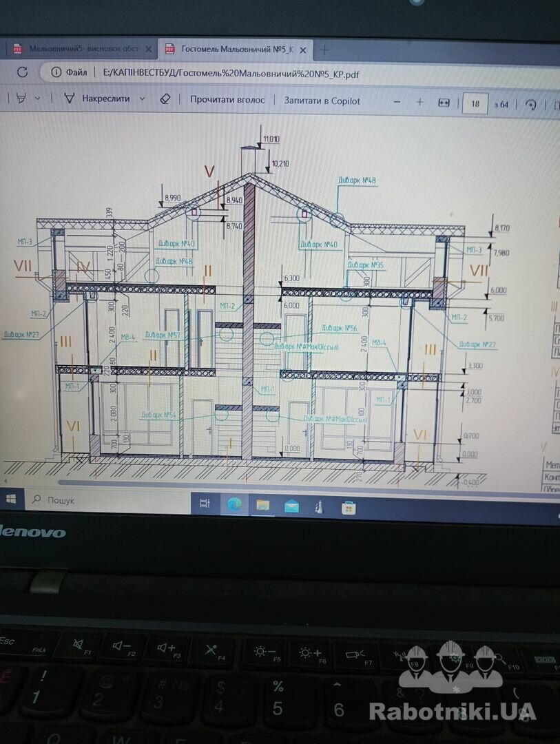This screenshot has width=560, height=744.
Task: Open the Microsoft Store from the taskbar
Action: click(349, 508)
